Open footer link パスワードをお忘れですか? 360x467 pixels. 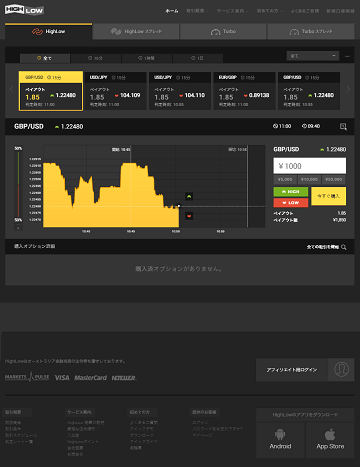click(x=217, y=429)
